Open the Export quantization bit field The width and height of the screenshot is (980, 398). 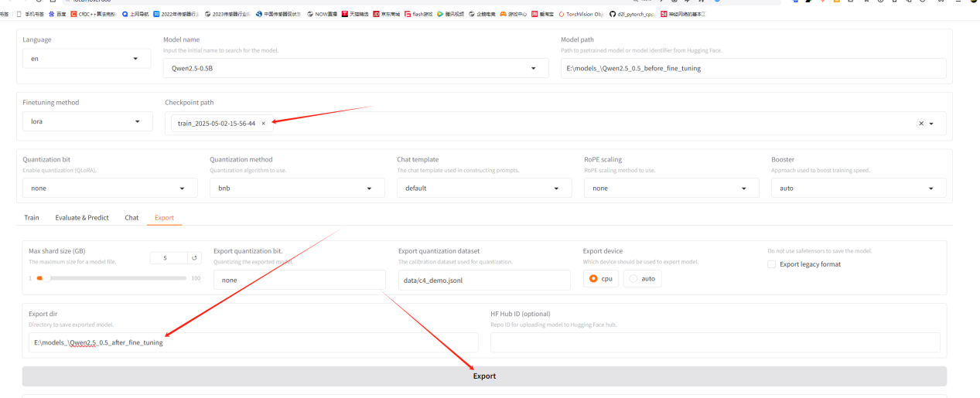coord(299,280)
